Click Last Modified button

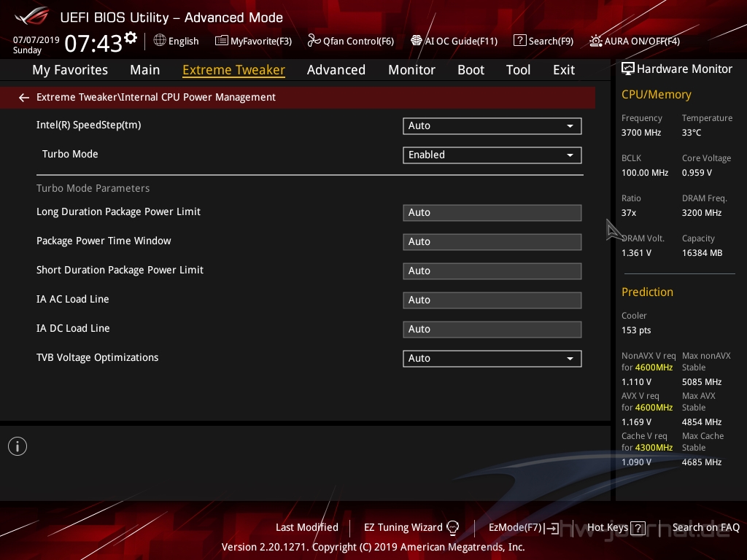[307, 527]
